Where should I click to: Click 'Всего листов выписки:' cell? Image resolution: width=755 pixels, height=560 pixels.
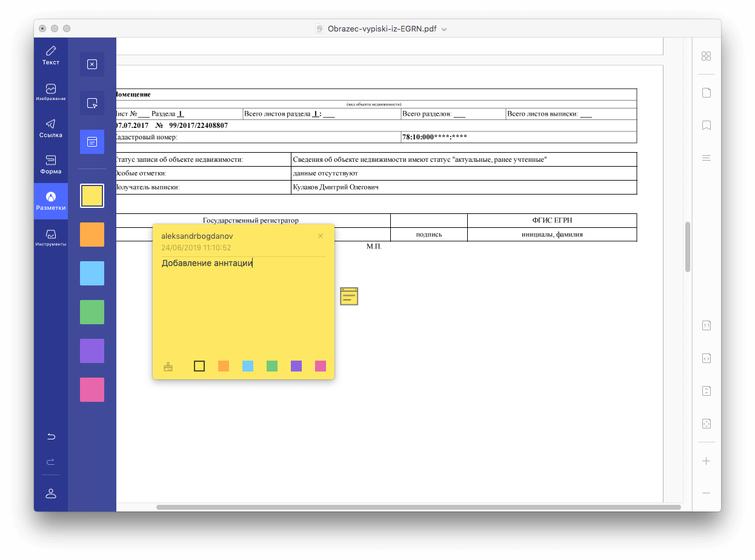tap(571, 113)
